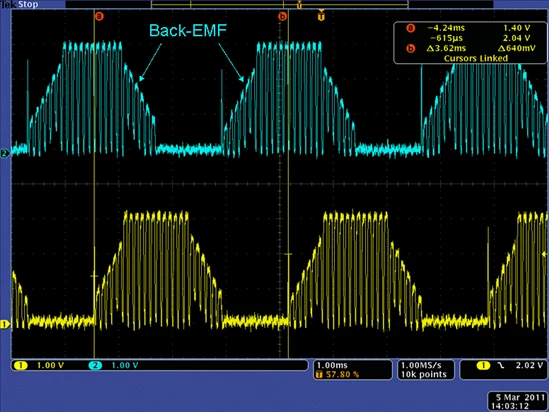549x412 pixels.
Task: Click channel 2 ground reference marker
Action: [5, 153]
